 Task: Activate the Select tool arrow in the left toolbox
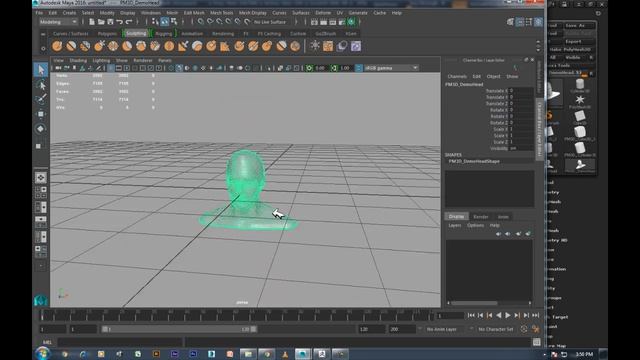click(41, 70)
